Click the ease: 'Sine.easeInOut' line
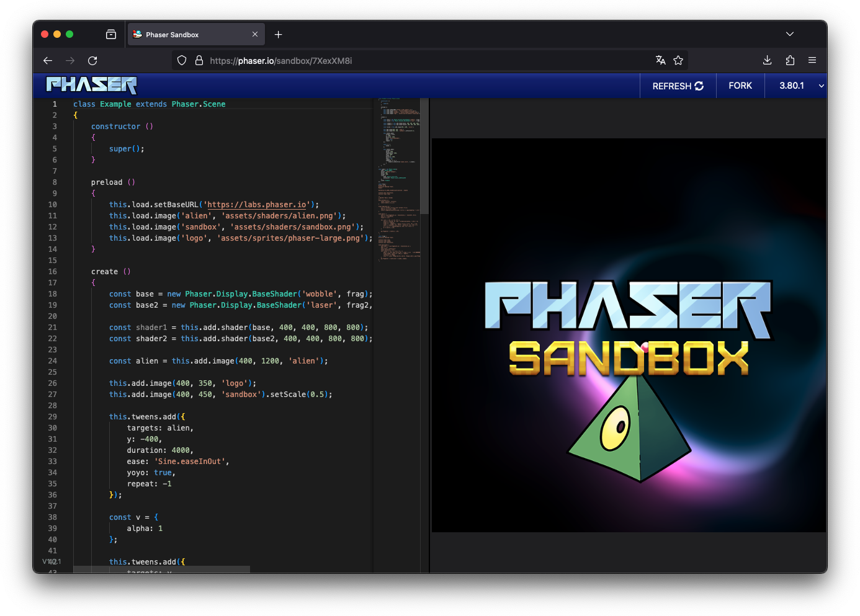 pyautogui.click(x=178, y=462)
